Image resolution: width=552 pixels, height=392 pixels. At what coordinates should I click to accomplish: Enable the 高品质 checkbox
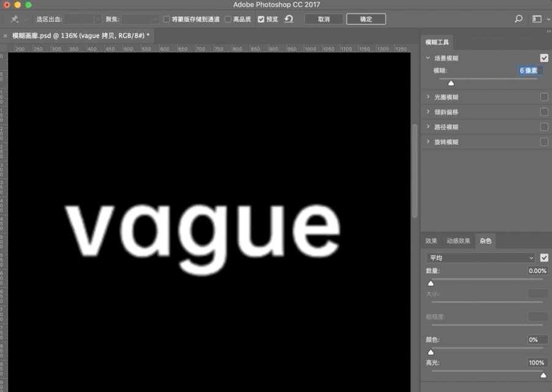(x=228, y=20)
